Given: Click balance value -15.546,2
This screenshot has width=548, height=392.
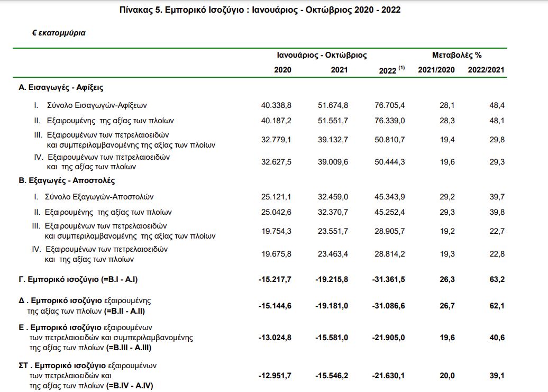Looking at the screenshot, I should coord(332,376).
